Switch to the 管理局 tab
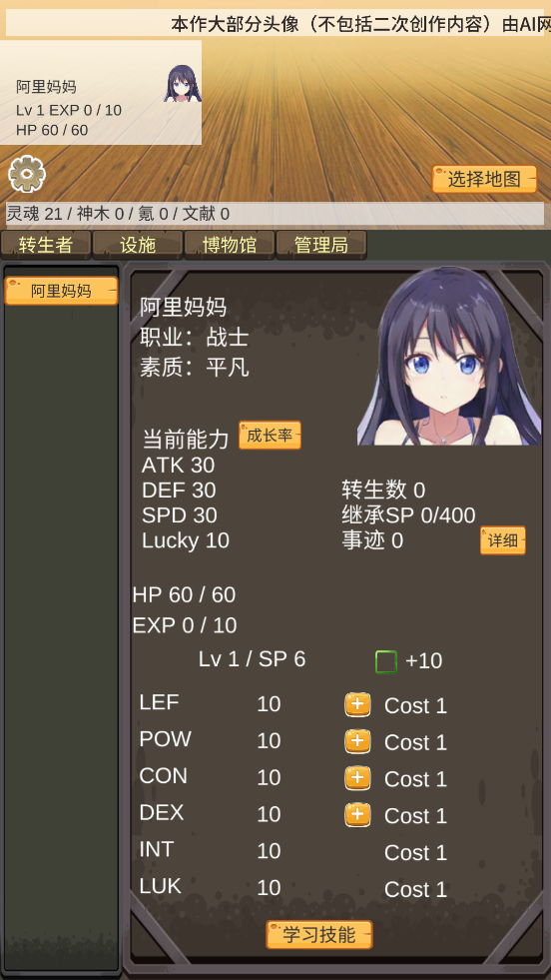Image resolution: width=551 pixels, height=980 pixels. click(x=321, y=245)
